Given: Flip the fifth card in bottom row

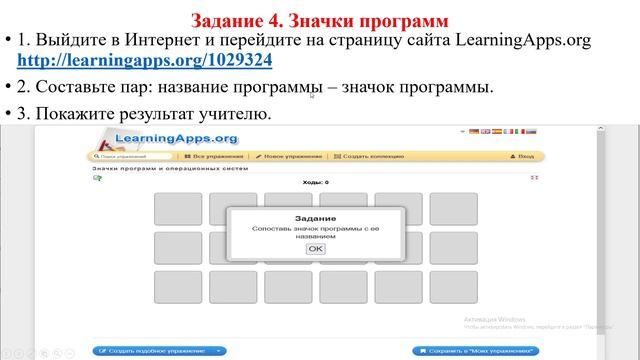Looking at the screenshot, I should (398, 287).
